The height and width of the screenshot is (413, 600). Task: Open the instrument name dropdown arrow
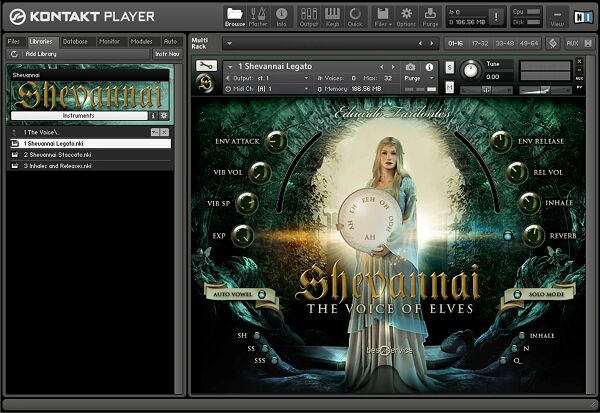(x=230, y=67)
